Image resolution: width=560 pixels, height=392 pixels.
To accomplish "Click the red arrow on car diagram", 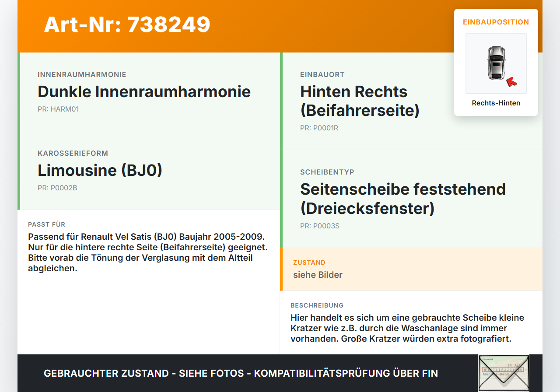I will (x=511, y=81).
